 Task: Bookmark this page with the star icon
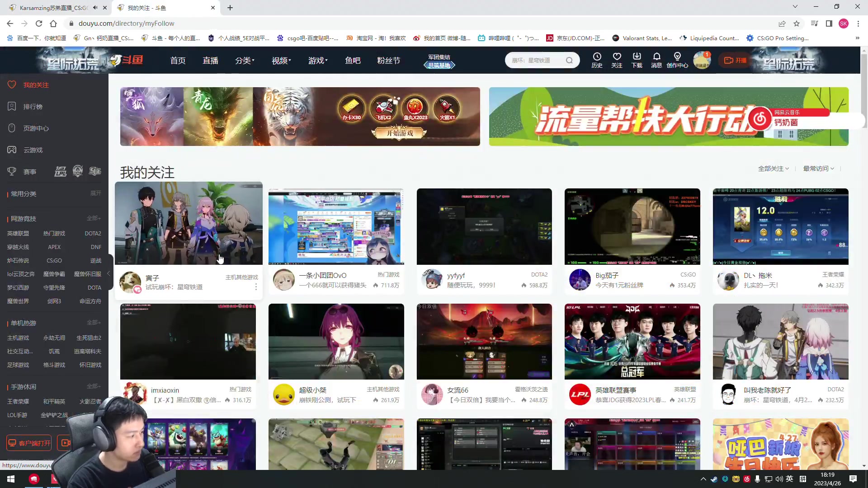pyautogui.click(x=797, y=23)
